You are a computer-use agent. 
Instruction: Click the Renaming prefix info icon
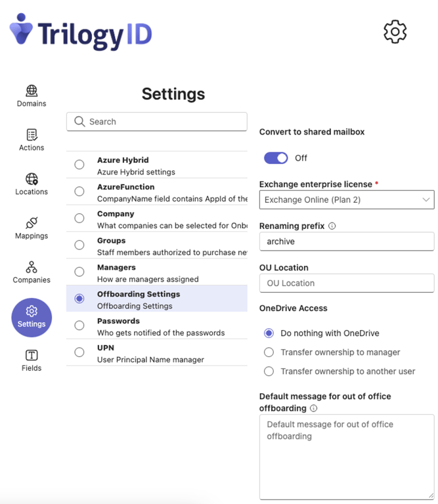332,226
